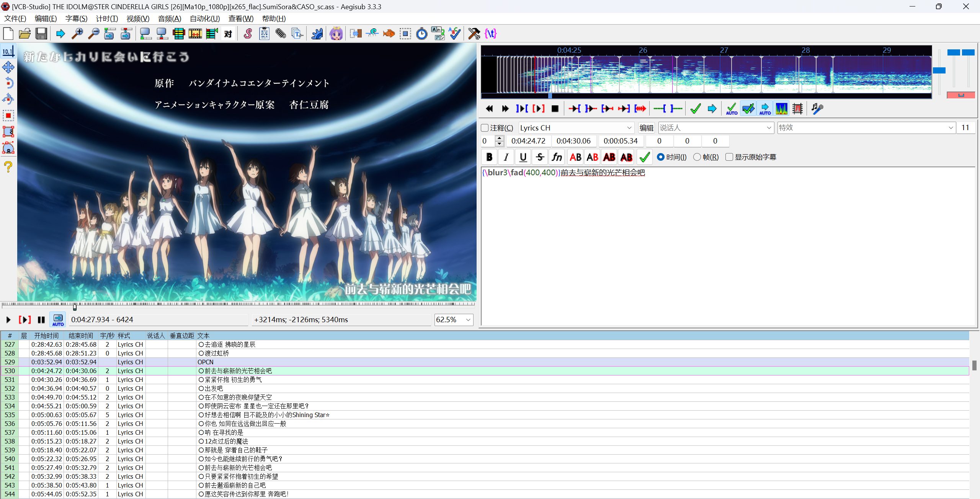Pause video playback

click(41, 320)
